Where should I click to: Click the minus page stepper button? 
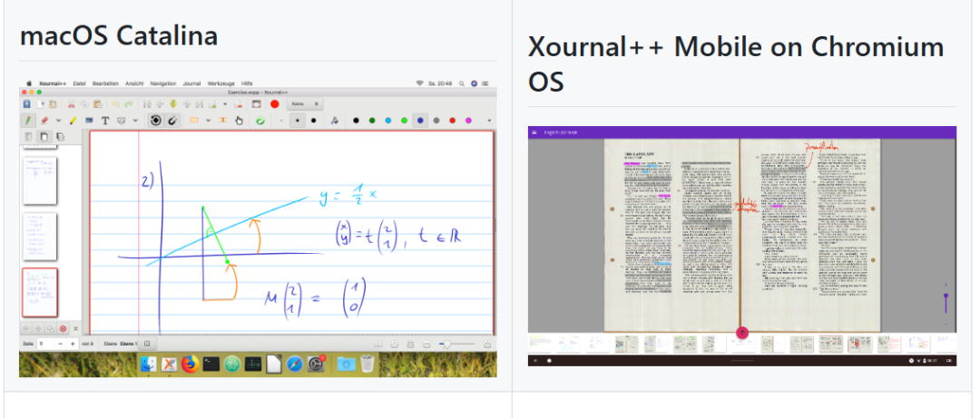pos(61,344)
